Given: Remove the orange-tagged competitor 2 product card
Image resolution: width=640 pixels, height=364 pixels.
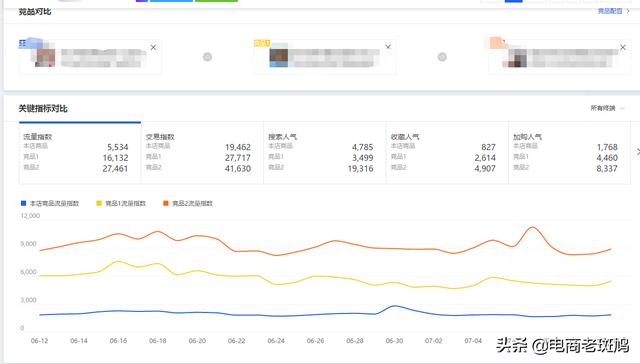Looking at the screenshot, I should tap(623, 47).
